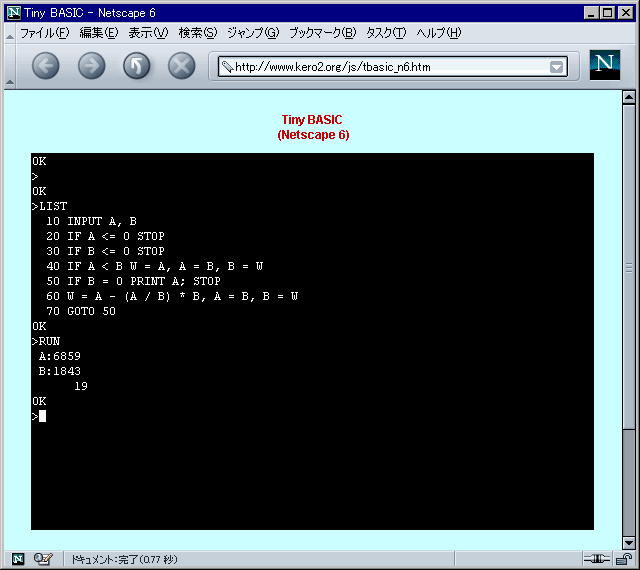Click line 20 IF A <= 0 STOP
This screenshot has width=640, height=570.
tap(105, 236)
